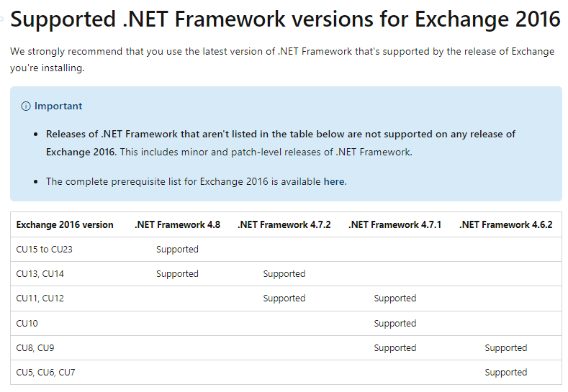Select the Exchange 2016 version column header
Viewport: 568px width, 392px height.
point(65,225)
